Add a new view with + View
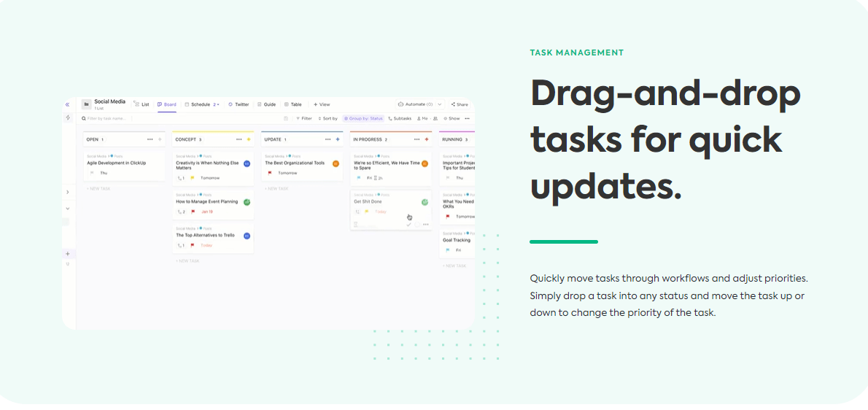Viewport: 868px width, 410px height. coord(322,104)
